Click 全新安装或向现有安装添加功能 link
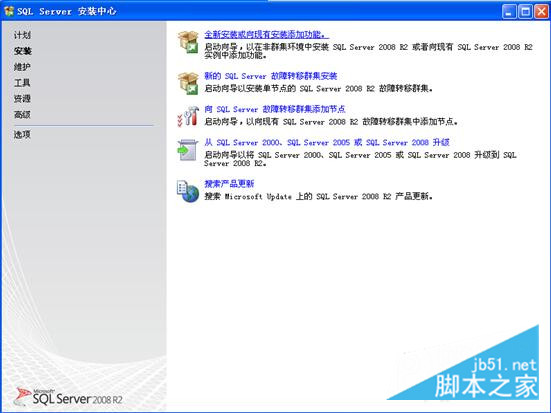 pyautogui.click(x=267, y=35)
